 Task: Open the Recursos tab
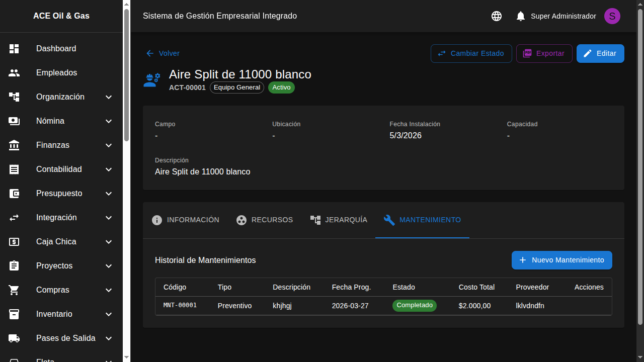(265, 220)
